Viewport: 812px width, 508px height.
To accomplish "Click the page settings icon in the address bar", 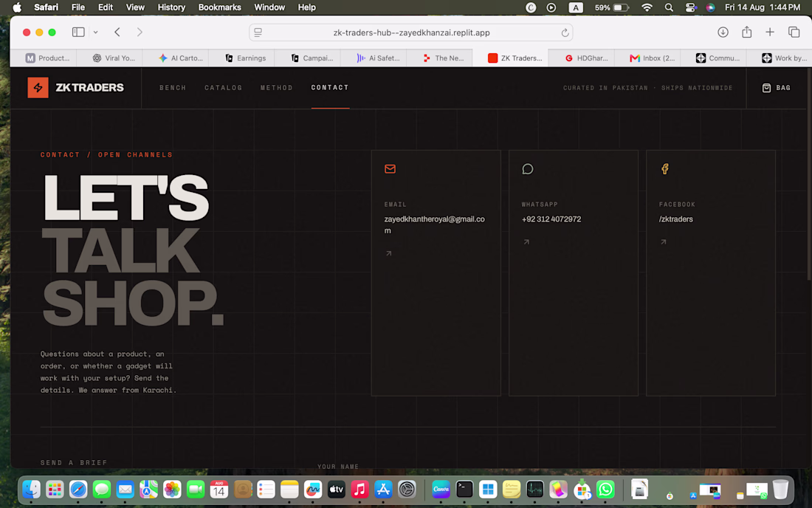I will pyautogui.click(x=258, y=32).
